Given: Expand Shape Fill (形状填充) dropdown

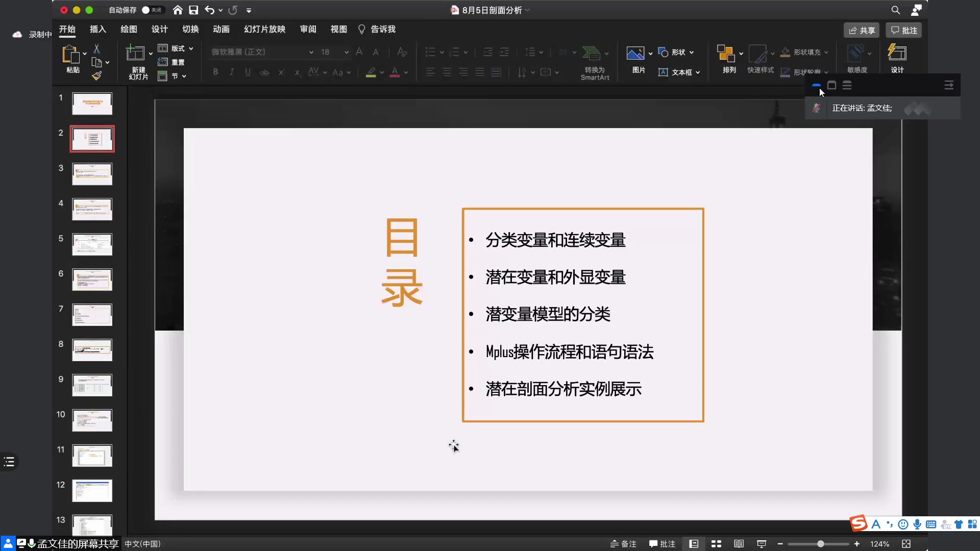Looking at the screenshot, I should click(826, 52).
